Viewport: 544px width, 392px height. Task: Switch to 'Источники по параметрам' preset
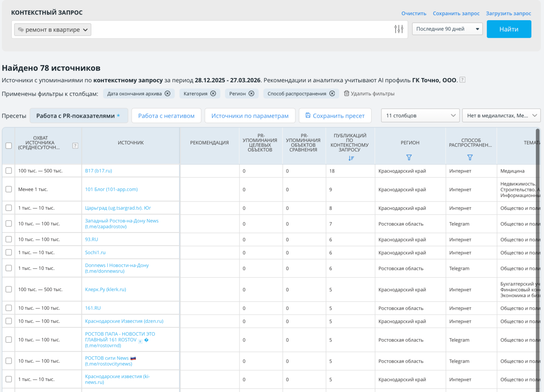pos(250,116)
